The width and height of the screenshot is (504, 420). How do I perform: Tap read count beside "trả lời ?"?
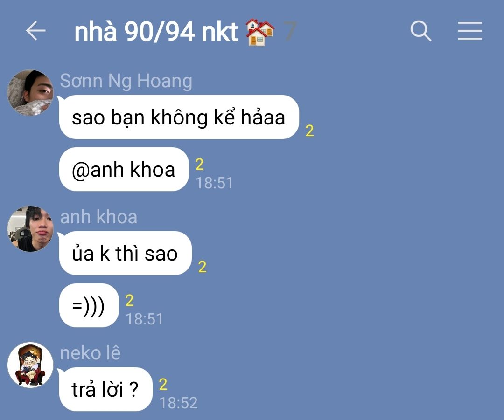coord(163,385)
